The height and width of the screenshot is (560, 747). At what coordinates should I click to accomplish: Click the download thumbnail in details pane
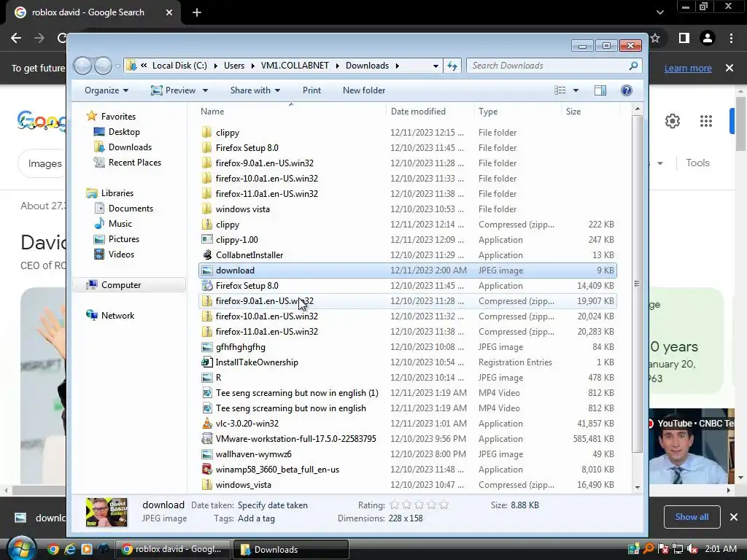(x=107, y=512)
